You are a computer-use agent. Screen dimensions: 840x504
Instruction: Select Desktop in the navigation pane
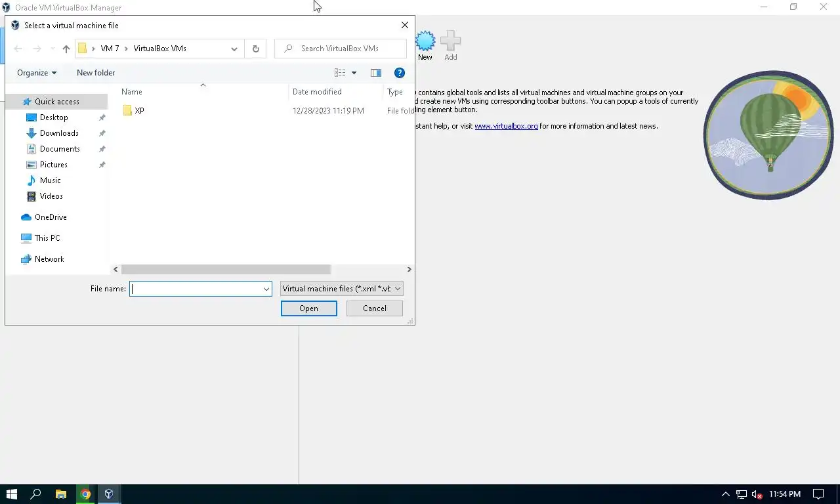click(x=54, y=117)
